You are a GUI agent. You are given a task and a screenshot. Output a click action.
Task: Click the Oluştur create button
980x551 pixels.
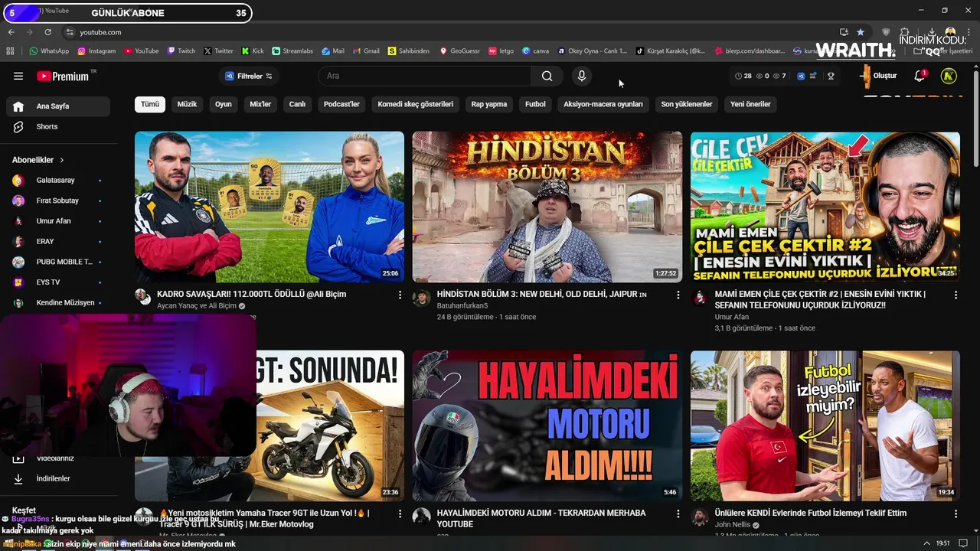(x=879, y=76)
